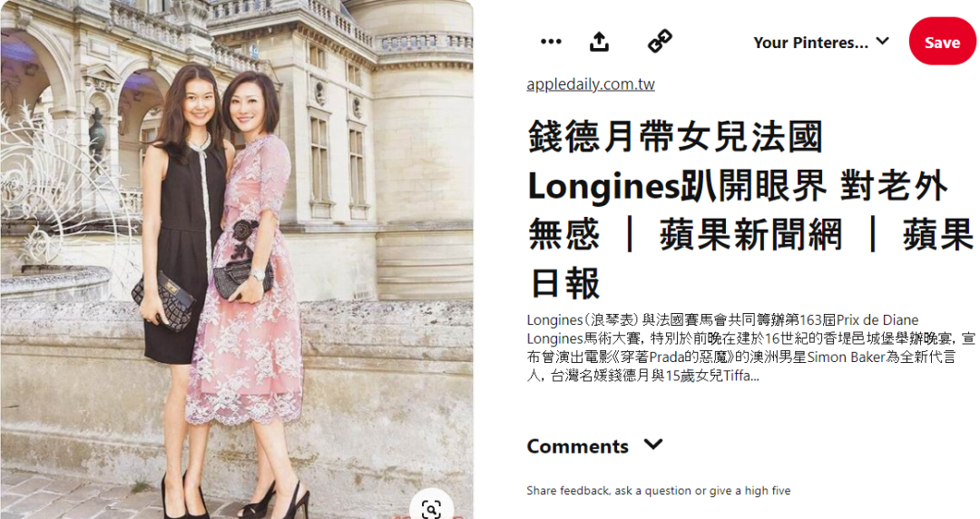The width and height of the screenshot is (980, 519).
Task: Open visual search lens on the photo
Action: pyautogui.click(x=431, y=508)
